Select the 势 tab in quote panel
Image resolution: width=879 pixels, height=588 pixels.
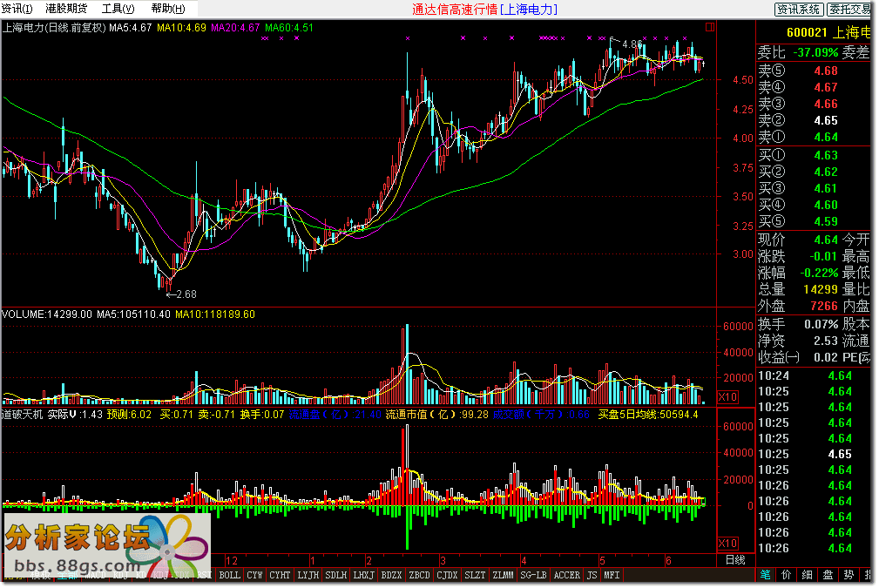(849, 575)
